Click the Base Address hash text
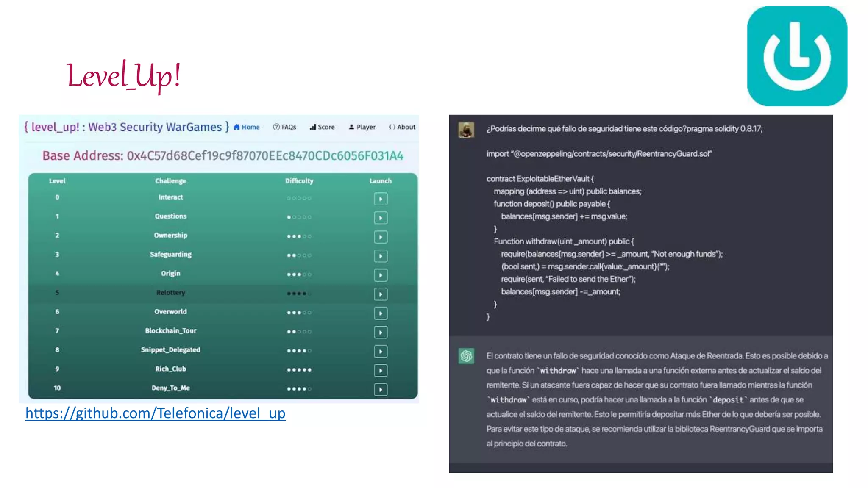Viewport: 868px width, 488px height. (265, 155)
